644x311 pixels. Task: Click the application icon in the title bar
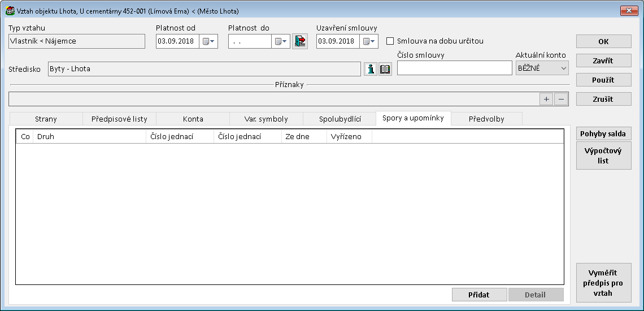[10, 11]
